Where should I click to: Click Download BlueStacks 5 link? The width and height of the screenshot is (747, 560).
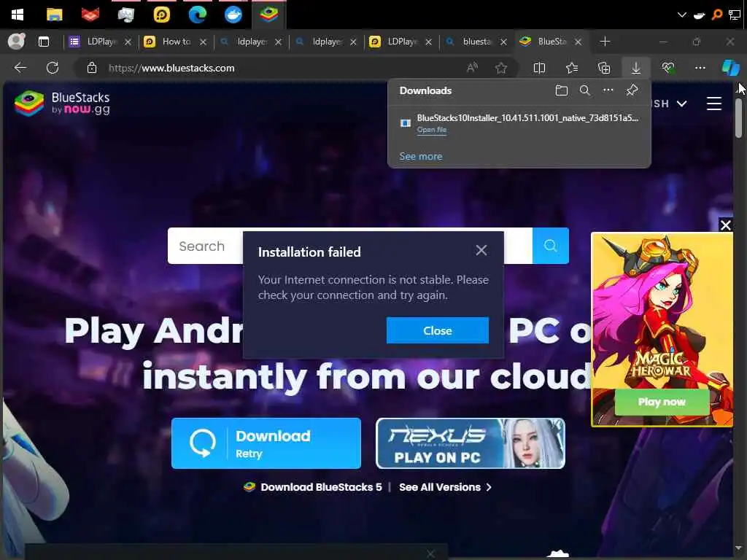[321, 487]
